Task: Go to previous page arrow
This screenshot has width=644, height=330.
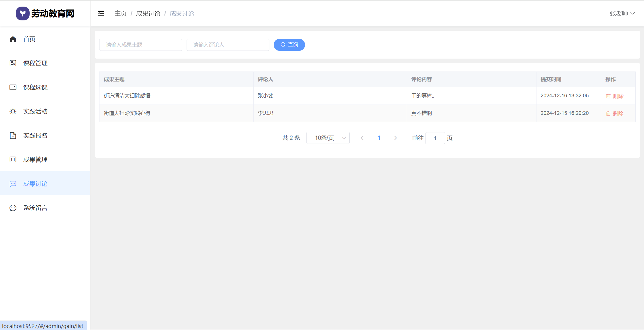Action: pos(362,138)
